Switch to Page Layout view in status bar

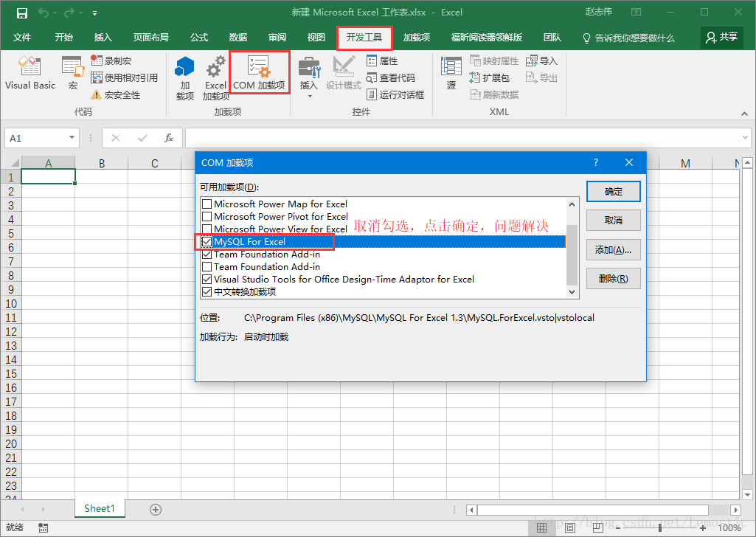[x=570, y=528]
